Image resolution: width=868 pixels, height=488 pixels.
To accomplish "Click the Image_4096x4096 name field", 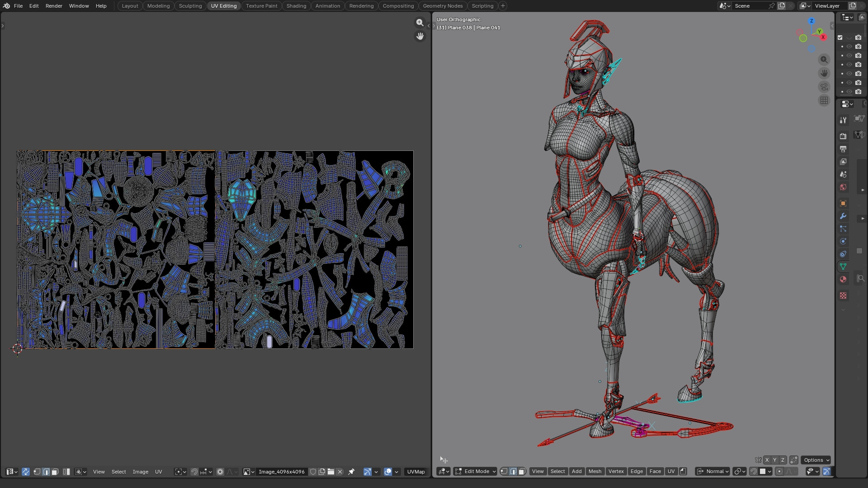I will (x=281, y=472).
